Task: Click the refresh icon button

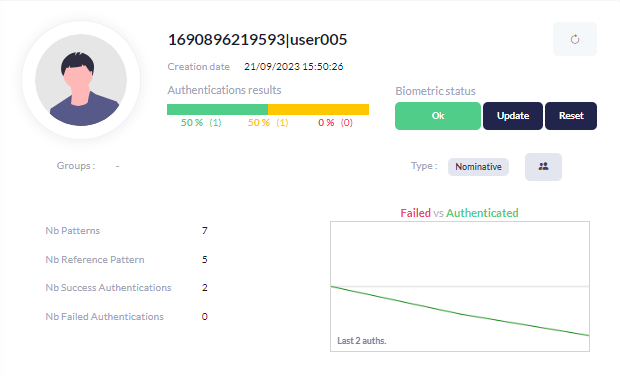Action: click(x=575, y=39)
